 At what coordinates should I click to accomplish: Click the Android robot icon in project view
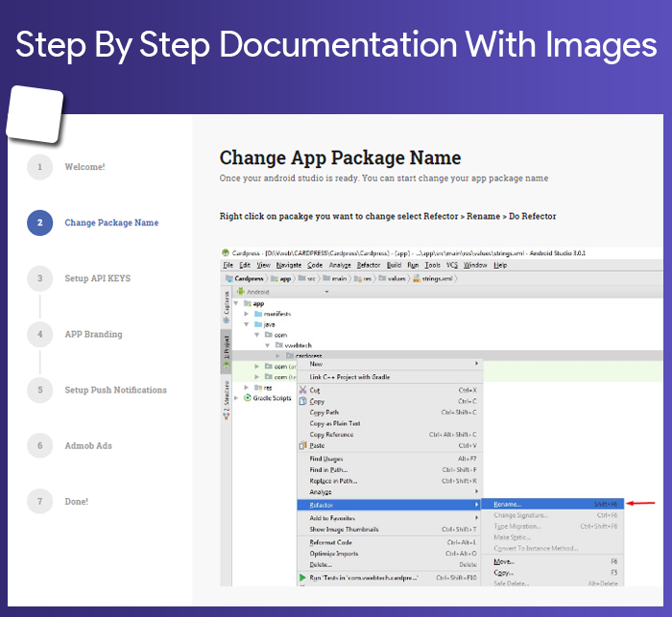241,292
